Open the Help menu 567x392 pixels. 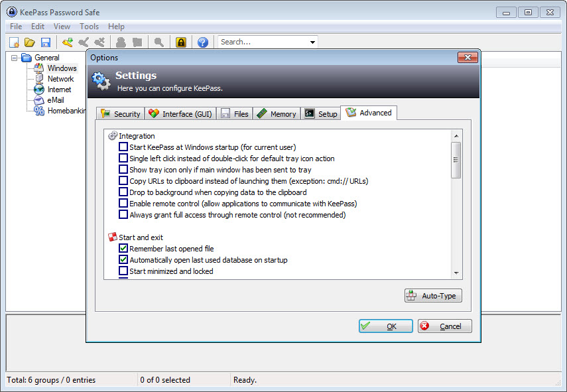116,27
